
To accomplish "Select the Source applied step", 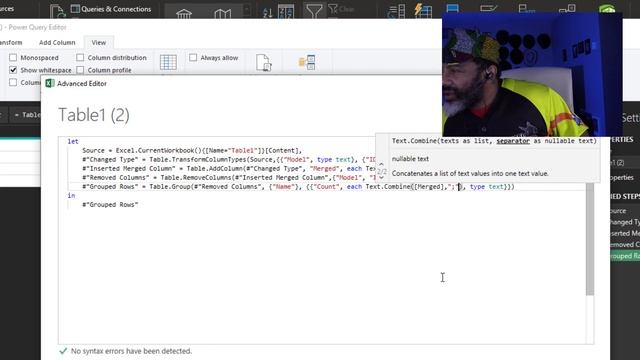I will click(x=619, y=211).
